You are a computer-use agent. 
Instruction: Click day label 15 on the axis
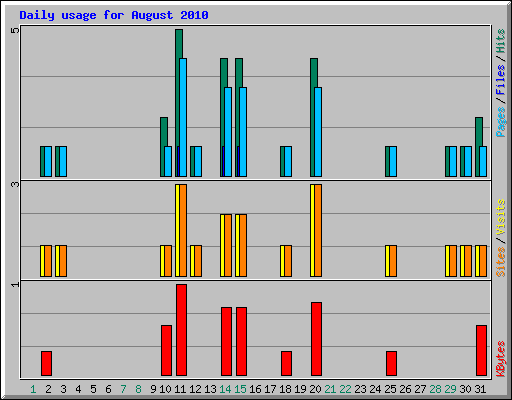point(240,389)
